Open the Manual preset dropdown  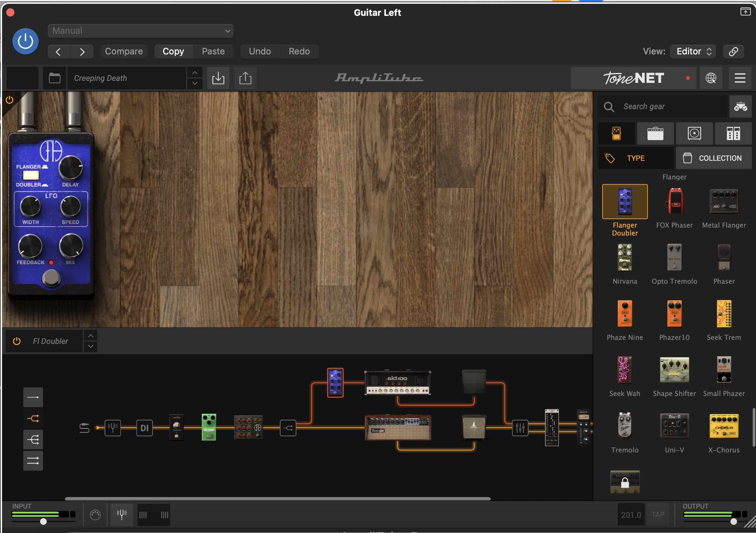[x=141, y=31]
